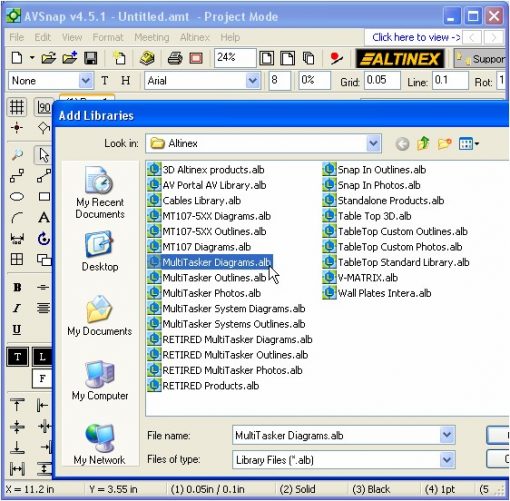Expand the None style dropdown

(86, 80)
